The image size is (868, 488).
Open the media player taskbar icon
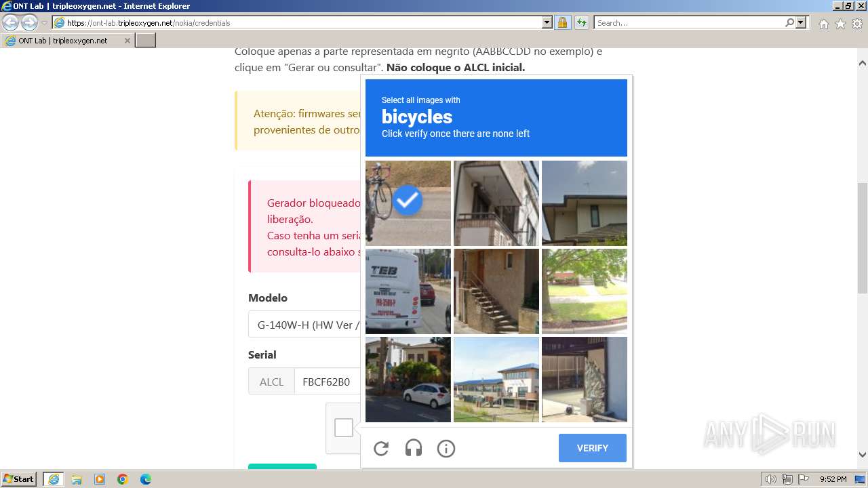(x=100, y=479)
